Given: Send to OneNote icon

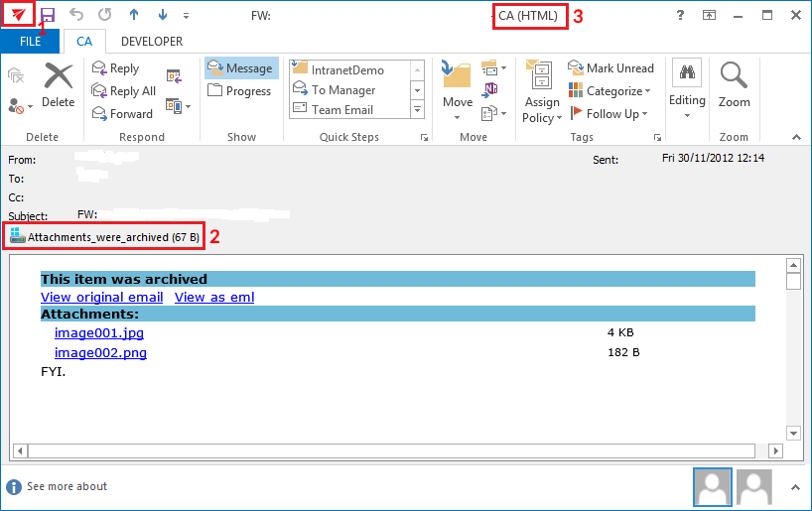Looking at the screenshot, I should pyautogui.click(x=489, y=89).
